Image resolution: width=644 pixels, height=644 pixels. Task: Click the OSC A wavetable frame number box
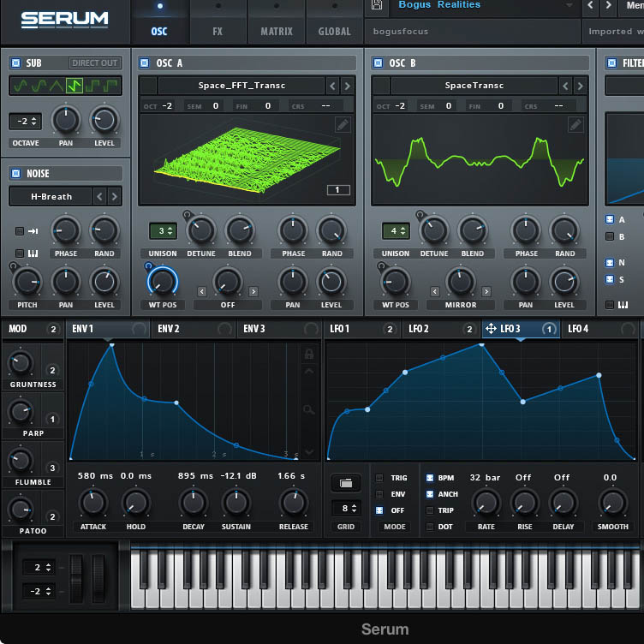tap(338, 190)
